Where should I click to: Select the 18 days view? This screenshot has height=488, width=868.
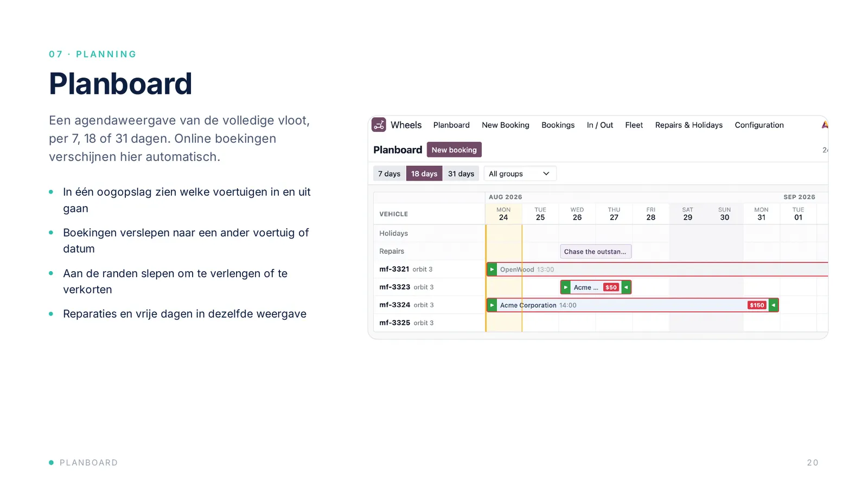pos(424,174)
